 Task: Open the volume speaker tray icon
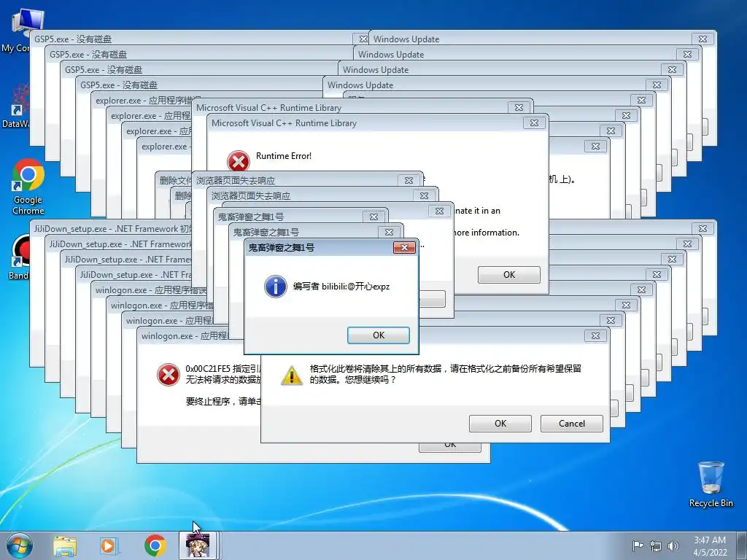(x=673, y=546)
